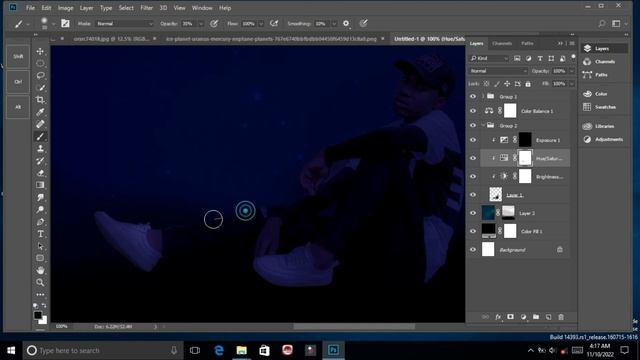Hide the Brightness adjustment layer
This screenshot has height=360, width=640.
tap(473, 176)
